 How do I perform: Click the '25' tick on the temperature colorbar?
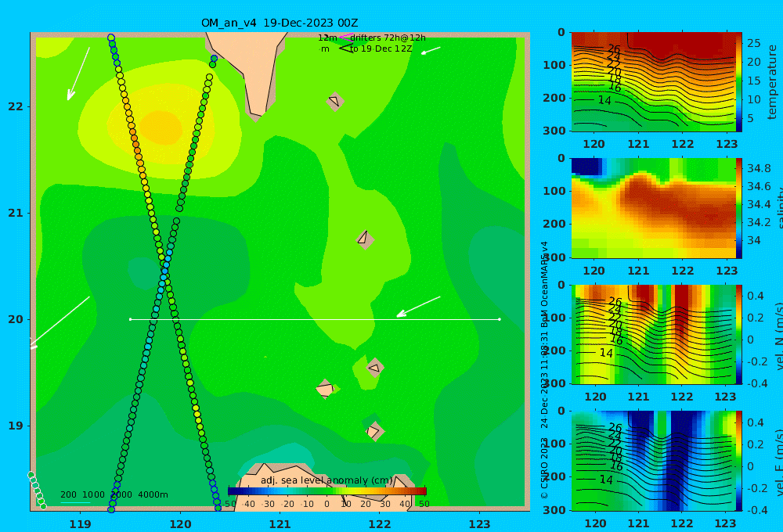(x=753, y=43)
